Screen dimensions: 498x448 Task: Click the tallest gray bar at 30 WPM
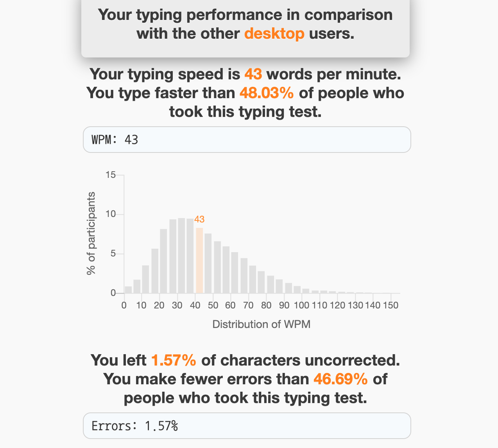[181, 256]
